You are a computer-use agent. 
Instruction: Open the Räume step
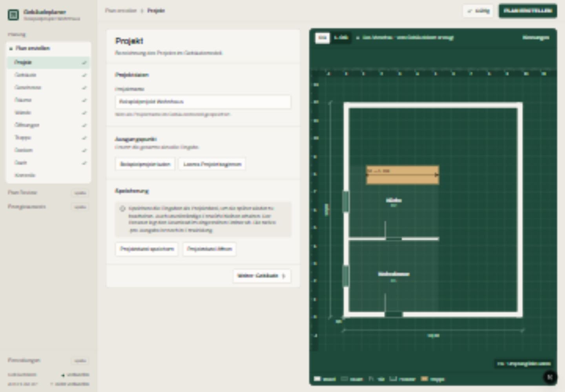49,100
